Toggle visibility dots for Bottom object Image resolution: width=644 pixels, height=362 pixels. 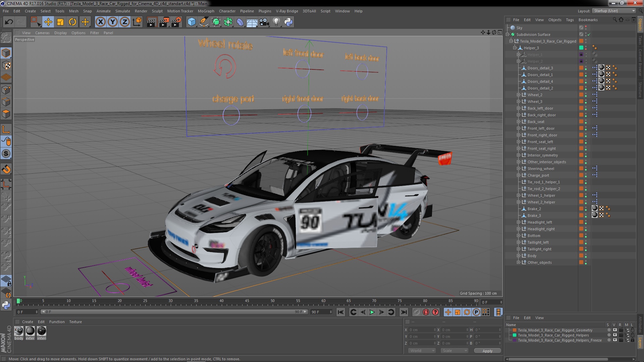(586, 236)
